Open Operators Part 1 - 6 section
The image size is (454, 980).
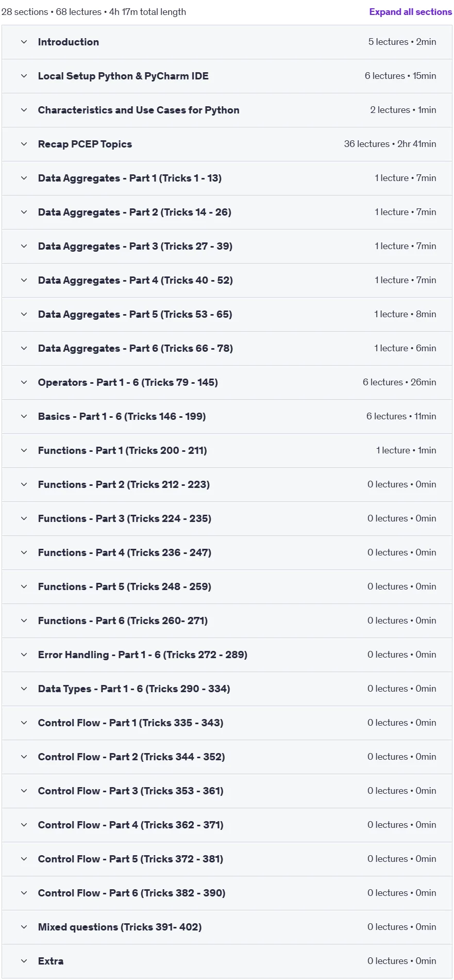[227, 383]
